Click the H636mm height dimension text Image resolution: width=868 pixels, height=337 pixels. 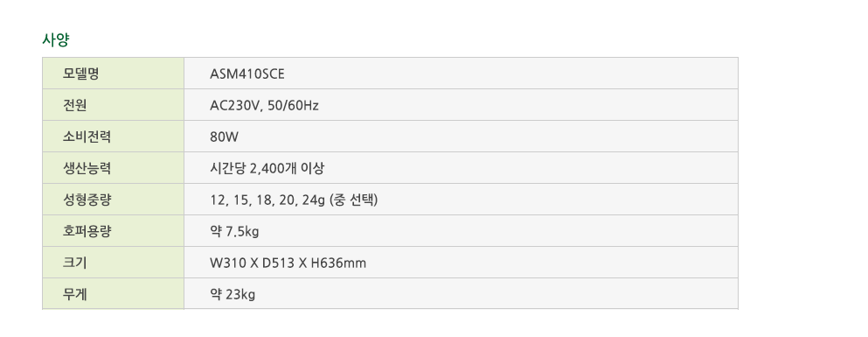pyautogui.click(x=339, y=263)
